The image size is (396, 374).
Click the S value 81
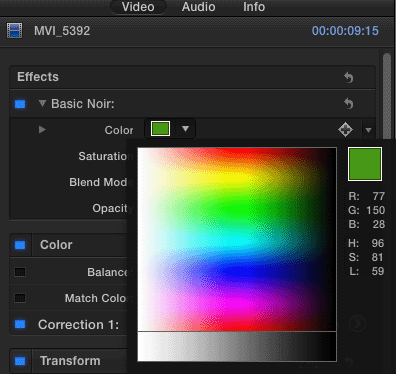point(378,257)
